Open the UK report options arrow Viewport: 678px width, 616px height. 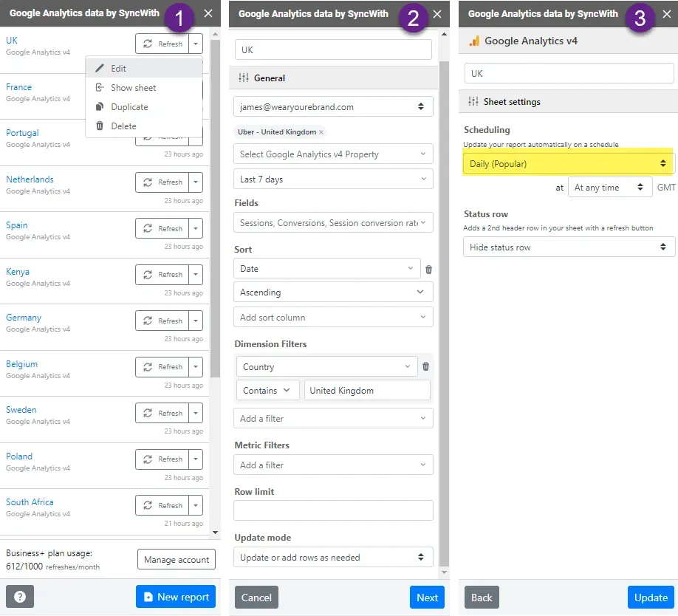coord(196,44)
